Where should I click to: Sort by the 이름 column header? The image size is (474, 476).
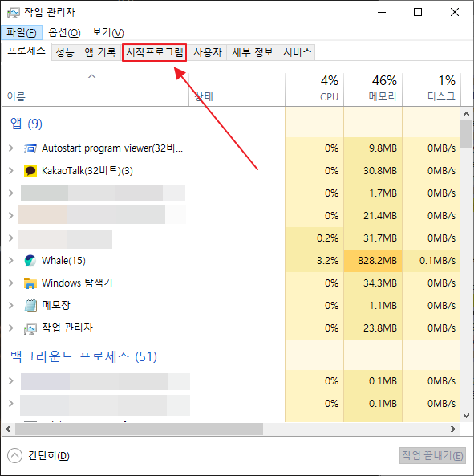pos(95,90)
